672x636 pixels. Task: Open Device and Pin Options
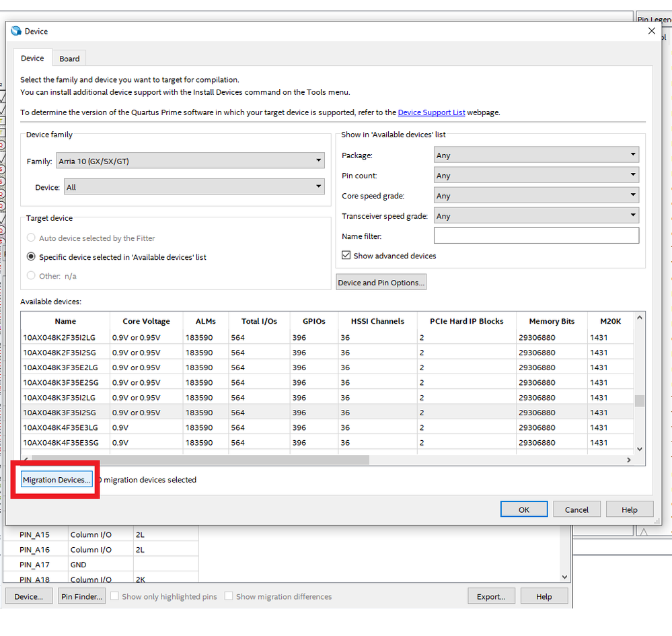point(381,282)
